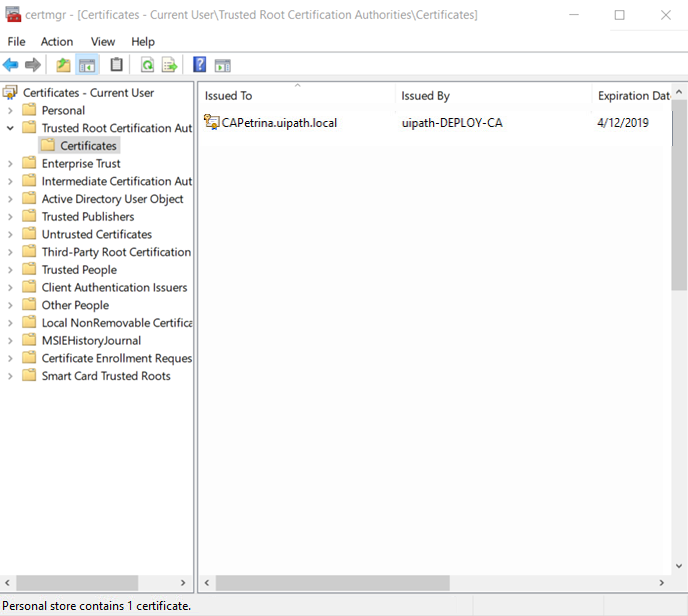Open the Action menu

coord(57,42)
